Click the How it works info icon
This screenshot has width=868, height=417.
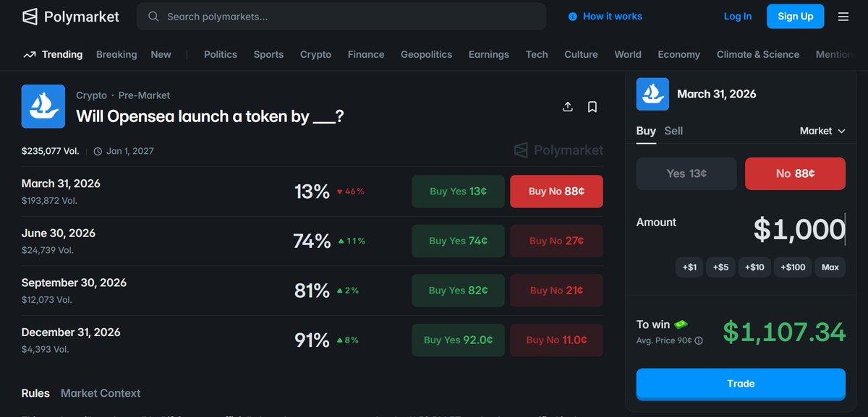[x=573, y=17]
